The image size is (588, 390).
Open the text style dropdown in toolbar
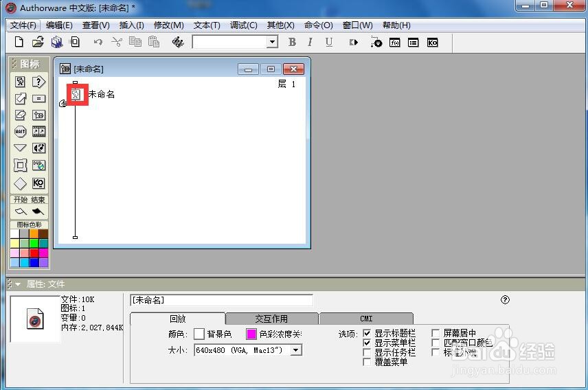273,42
